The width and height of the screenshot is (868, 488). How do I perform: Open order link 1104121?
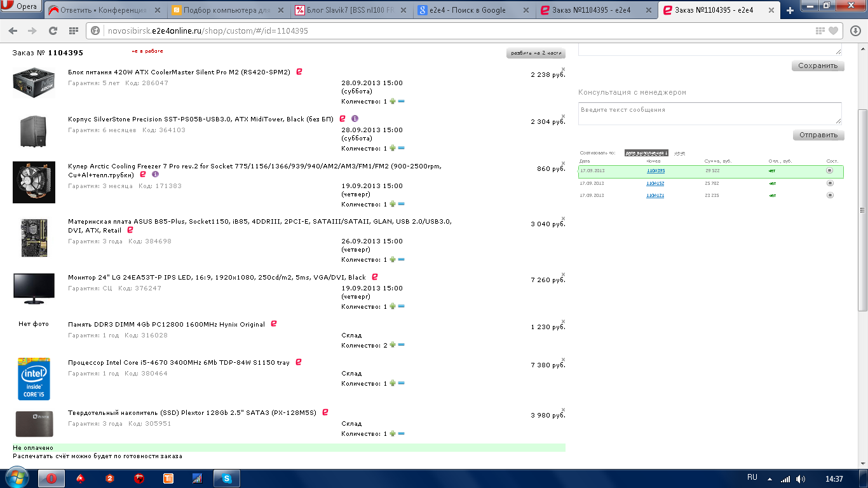(656, 195)
